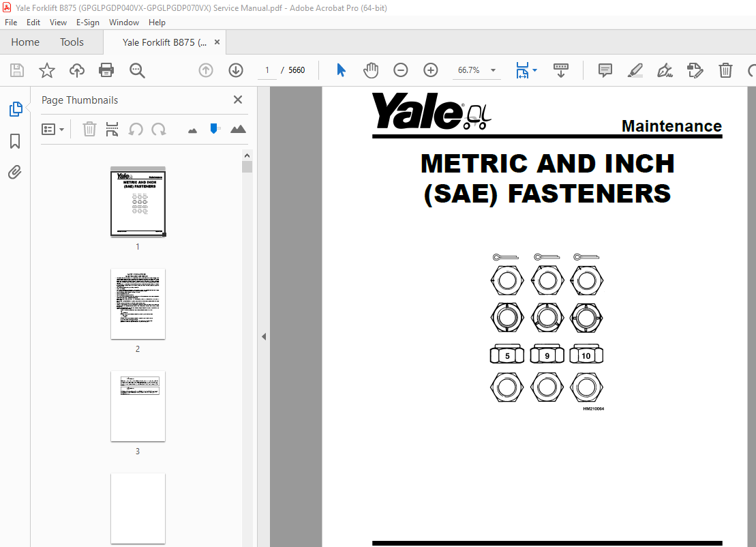Select page 1 thumbnail

[138, 202]
